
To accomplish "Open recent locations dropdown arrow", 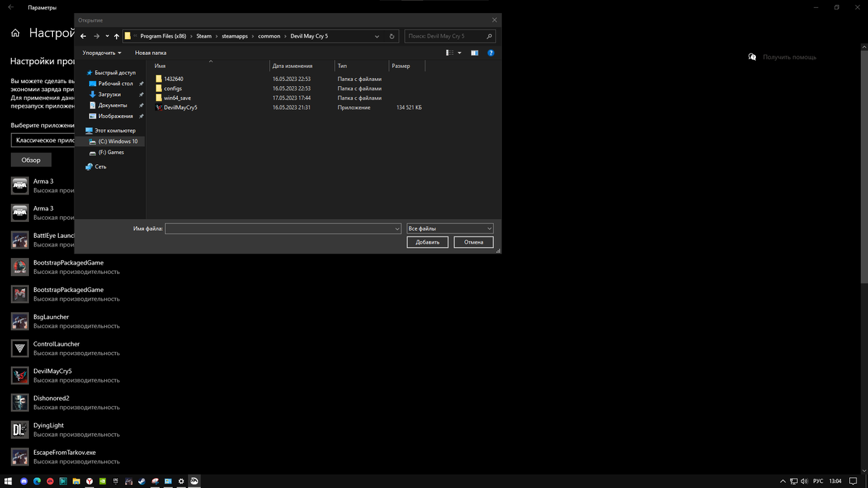I will [107, 36].
